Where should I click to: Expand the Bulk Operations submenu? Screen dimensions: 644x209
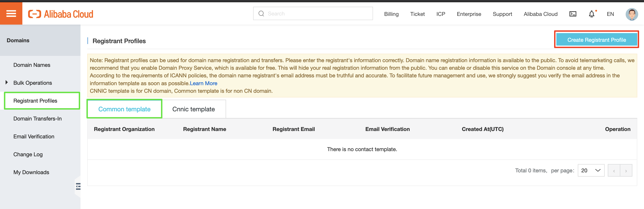click(7, 82)
